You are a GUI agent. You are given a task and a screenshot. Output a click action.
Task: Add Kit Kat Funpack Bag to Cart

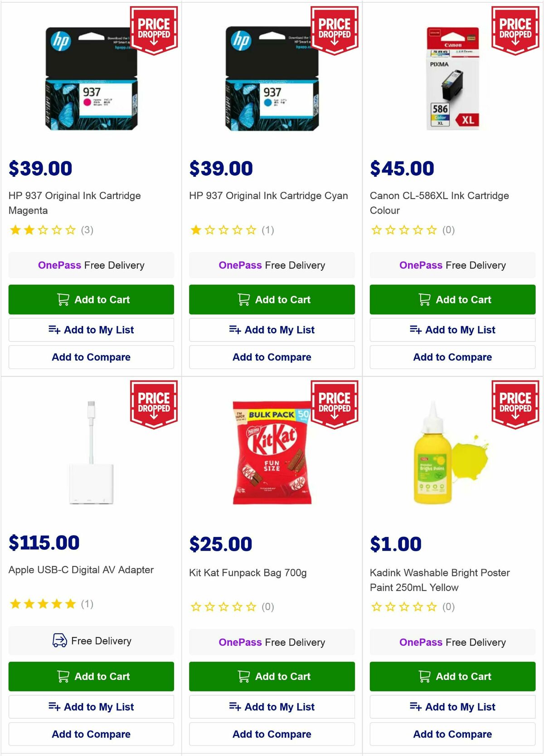pos(272,676)
